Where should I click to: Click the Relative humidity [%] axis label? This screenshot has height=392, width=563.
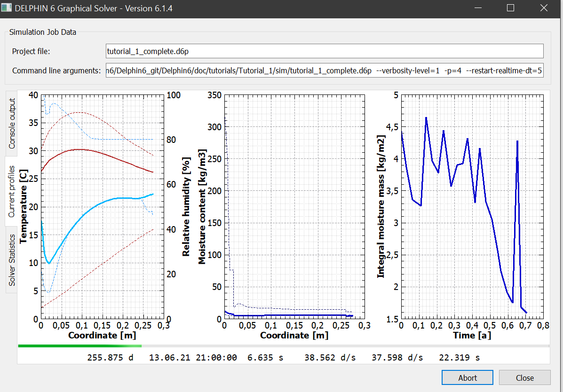point(186,207)
